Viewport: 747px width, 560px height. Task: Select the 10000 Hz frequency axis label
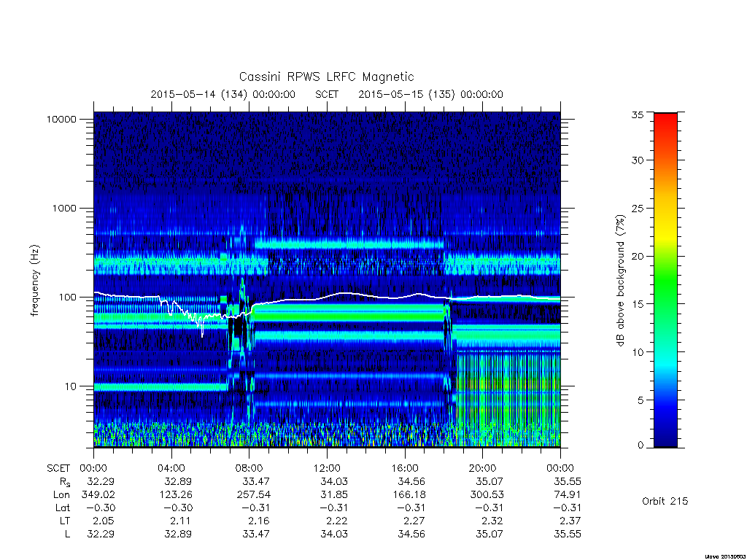pyautogui.click(x=61, y=119)
